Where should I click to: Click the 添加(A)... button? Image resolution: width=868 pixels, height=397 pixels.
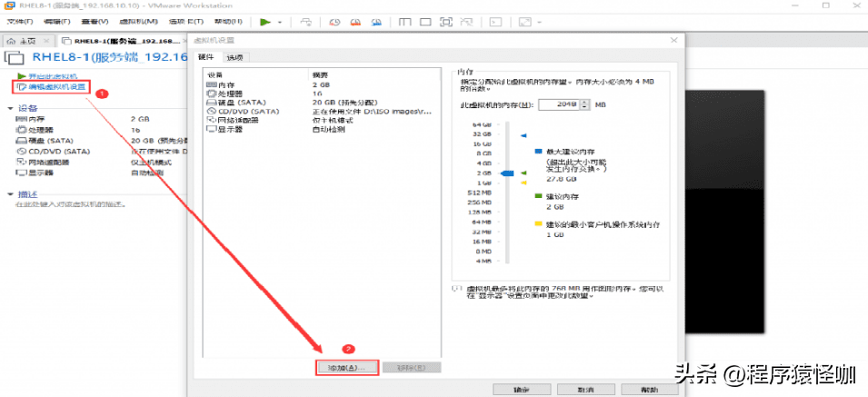coord(346,368)
